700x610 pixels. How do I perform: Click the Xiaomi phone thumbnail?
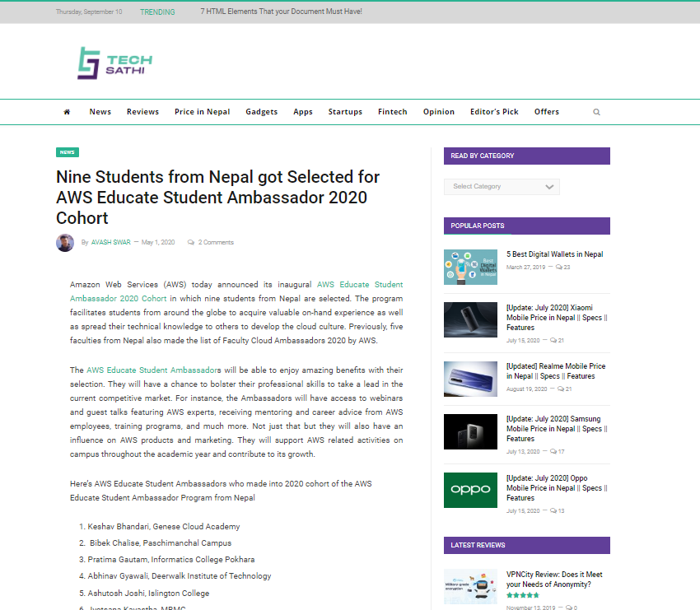point(470,319)
